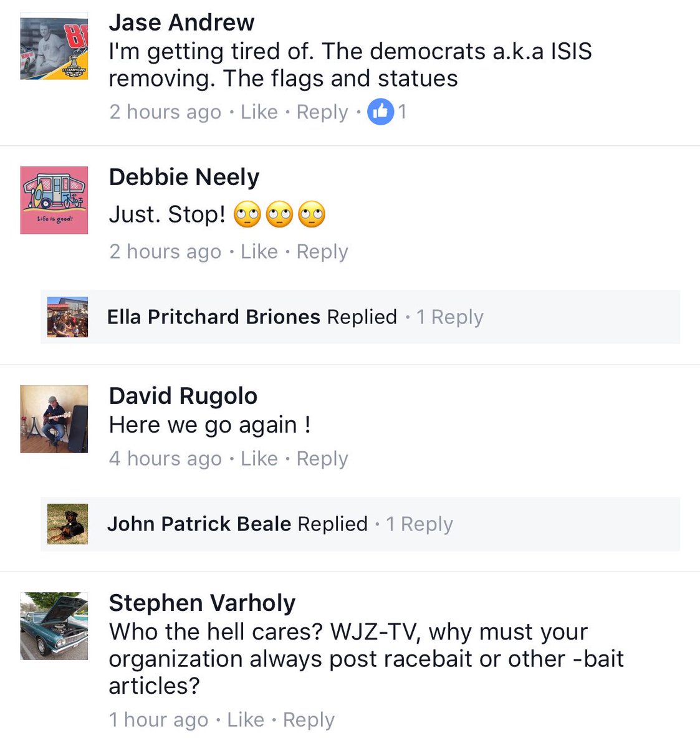View like count on Jase Andrew's comment
700x748 pixels.
pyautogui.click(x=403, y=112)
